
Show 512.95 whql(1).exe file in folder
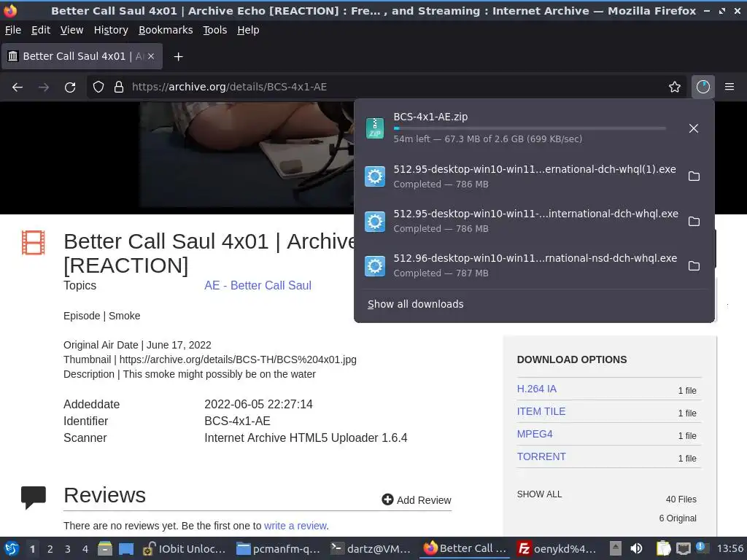(694, 176)
